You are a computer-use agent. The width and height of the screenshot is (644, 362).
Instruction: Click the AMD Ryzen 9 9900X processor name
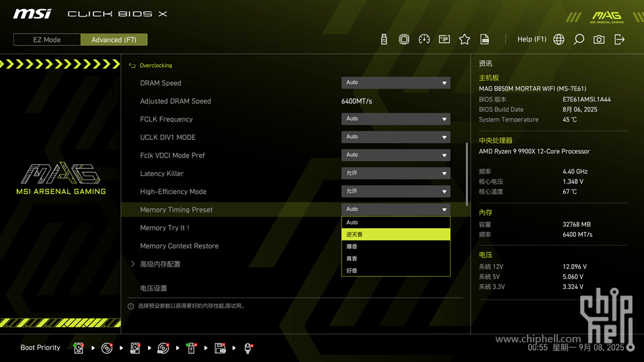pos(534,152)
